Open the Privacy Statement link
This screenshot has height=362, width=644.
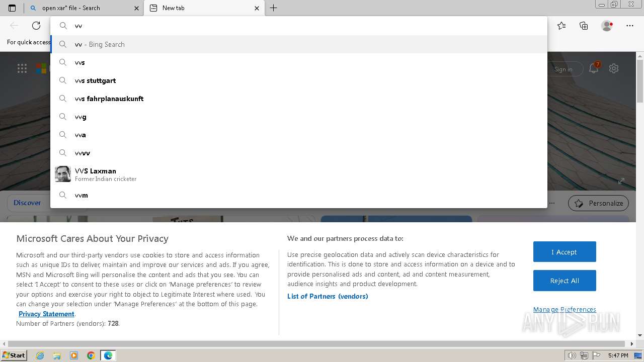[x=46, y=314]
